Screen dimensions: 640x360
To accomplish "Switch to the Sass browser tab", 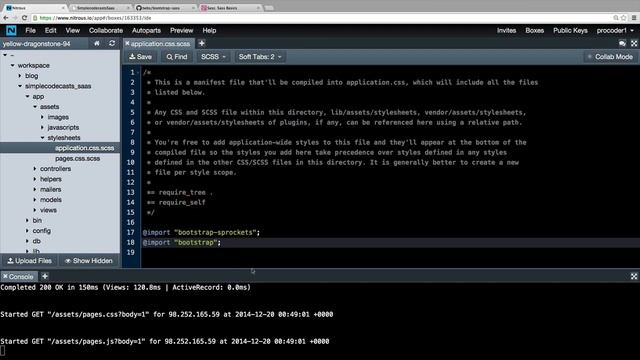I will (x=230, y=8).
